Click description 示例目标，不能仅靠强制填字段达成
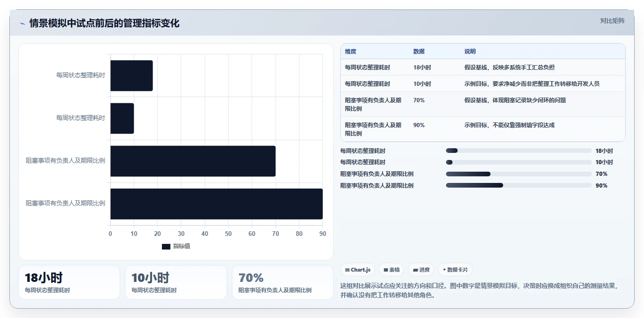Image resolution: width=644 pixels, height=318 pixels. (509, 125)
